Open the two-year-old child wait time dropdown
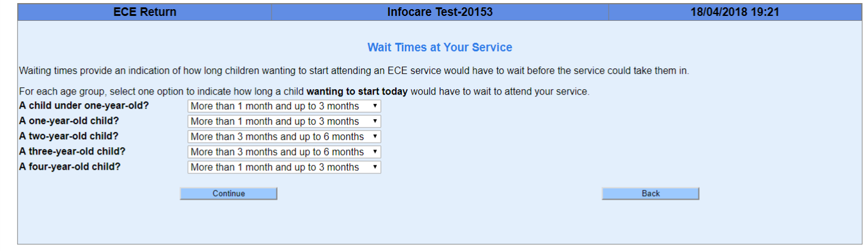The image size is (868, 251). pos(284,137)
